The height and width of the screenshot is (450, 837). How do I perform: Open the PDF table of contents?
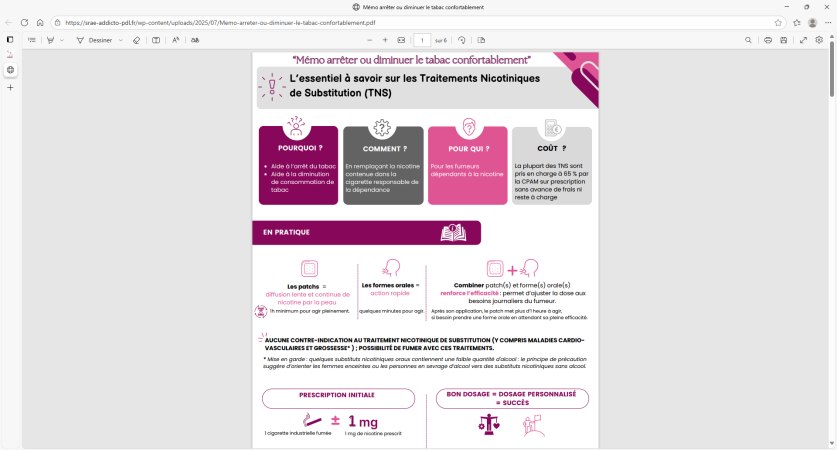tap(32, 40)
